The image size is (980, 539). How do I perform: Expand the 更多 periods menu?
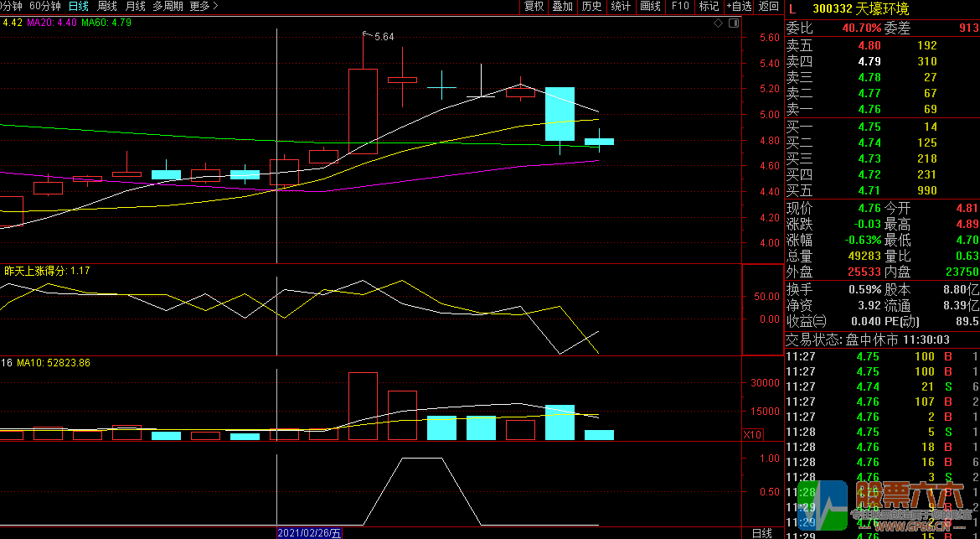[x=204, y=7]
